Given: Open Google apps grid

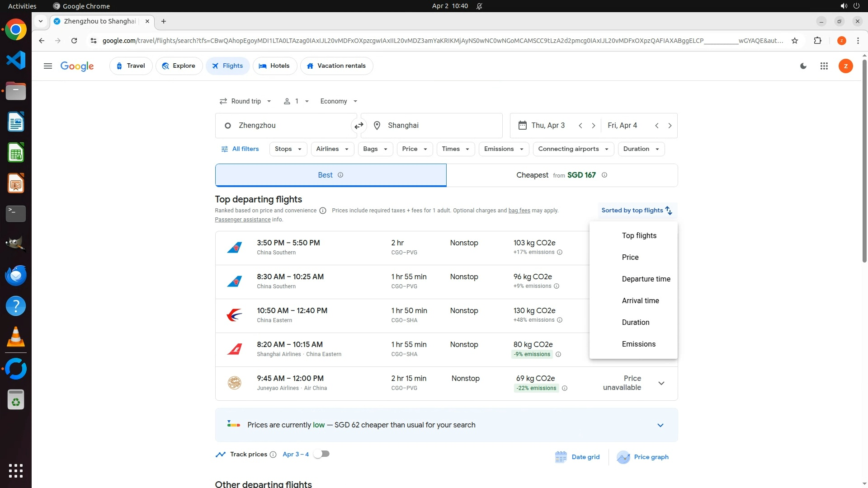Looking at the screenshot, I should point(824,66).
